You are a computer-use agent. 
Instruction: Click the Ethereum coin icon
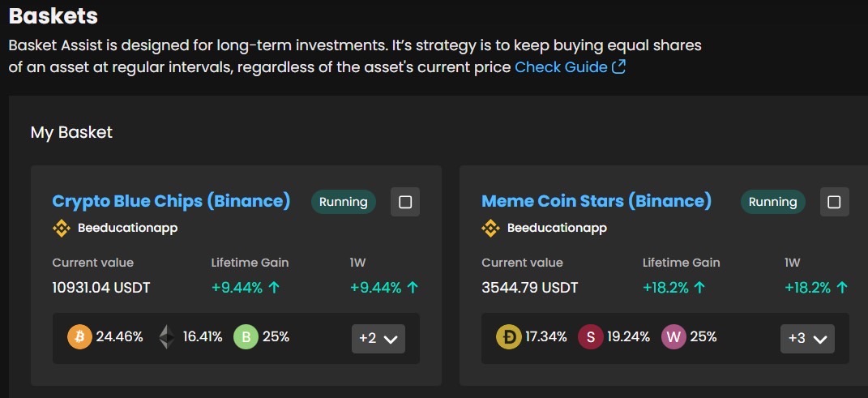point(166,337)
